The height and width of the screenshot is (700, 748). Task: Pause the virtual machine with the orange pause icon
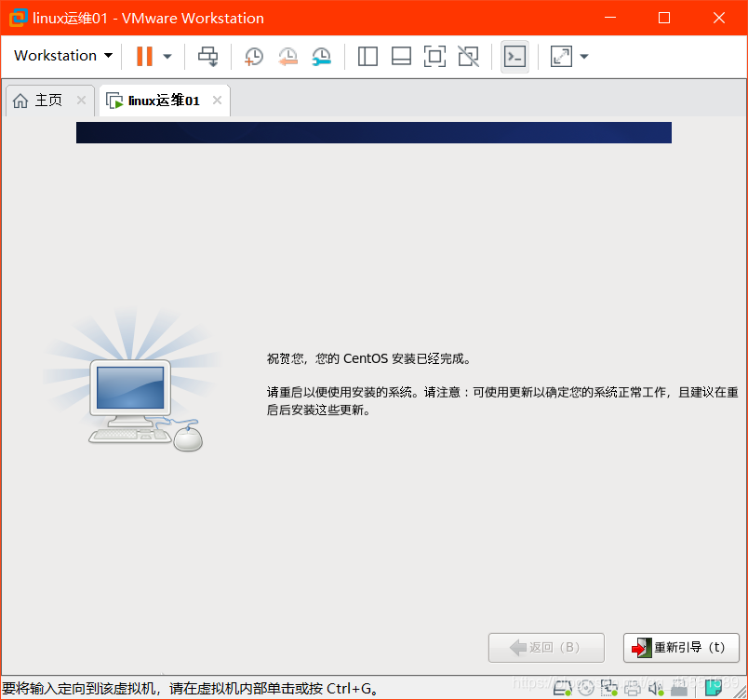coord(144,56)
